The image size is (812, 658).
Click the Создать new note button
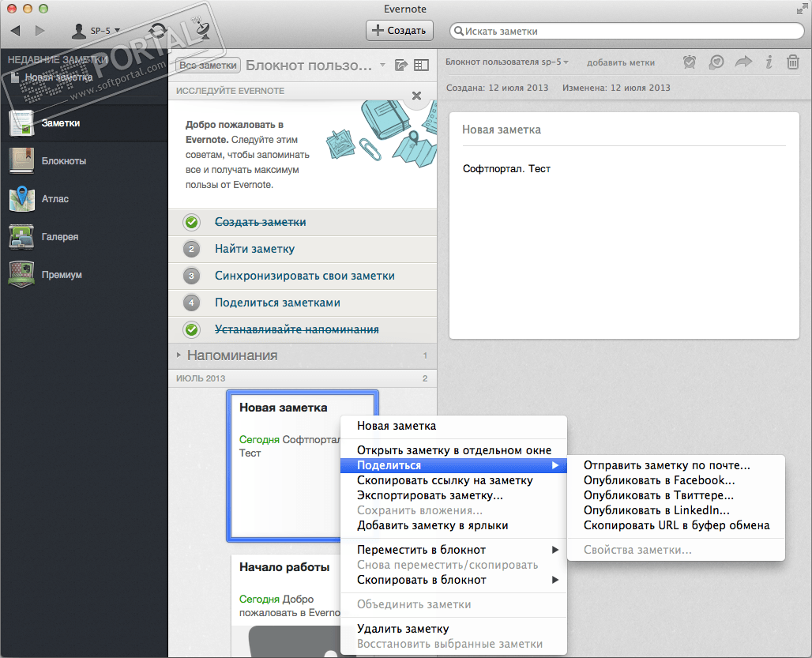(x=399, y=31)
